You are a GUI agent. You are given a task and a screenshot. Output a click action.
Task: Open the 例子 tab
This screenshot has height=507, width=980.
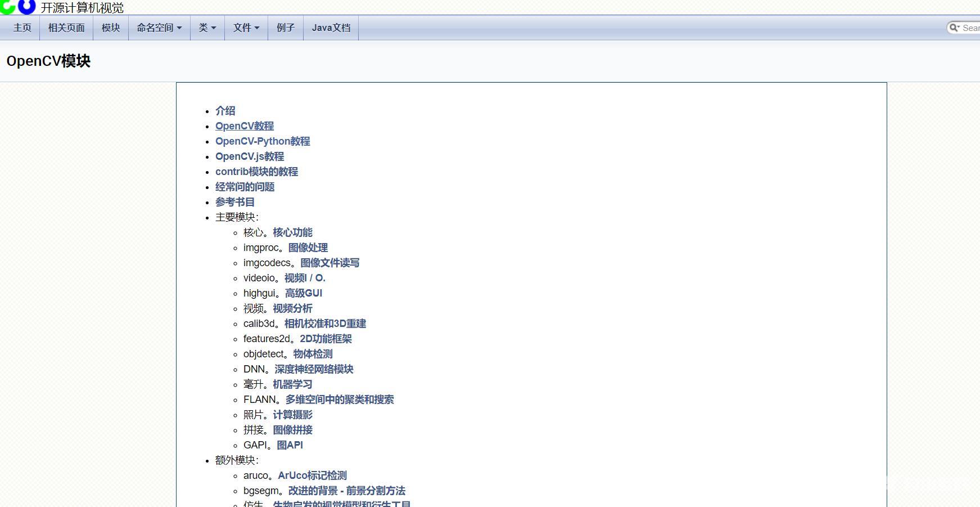pos(286,28)
